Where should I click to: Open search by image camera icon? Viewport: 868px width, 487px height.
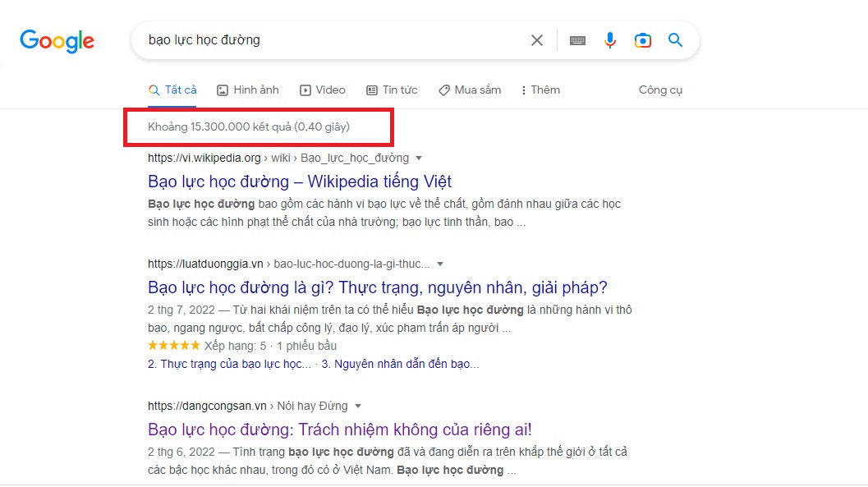(x=643, y=40)
